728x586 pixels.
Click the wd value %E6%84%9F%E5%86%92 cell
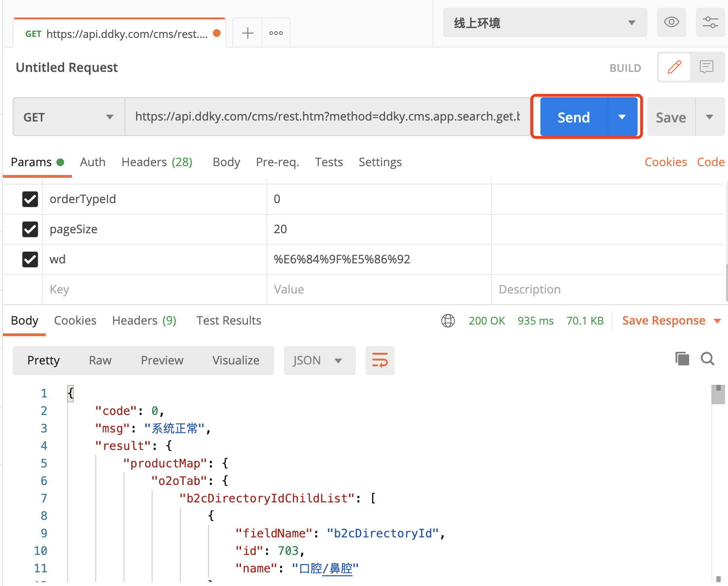click(379, 259)
